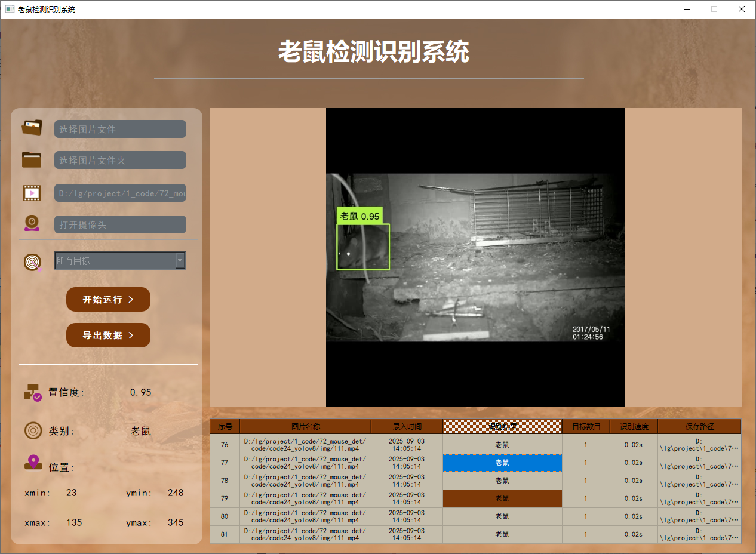Click the image folder selection icon
Viewport: 756px width, 554px height.
pyautogui.click(x=32, y=159)
